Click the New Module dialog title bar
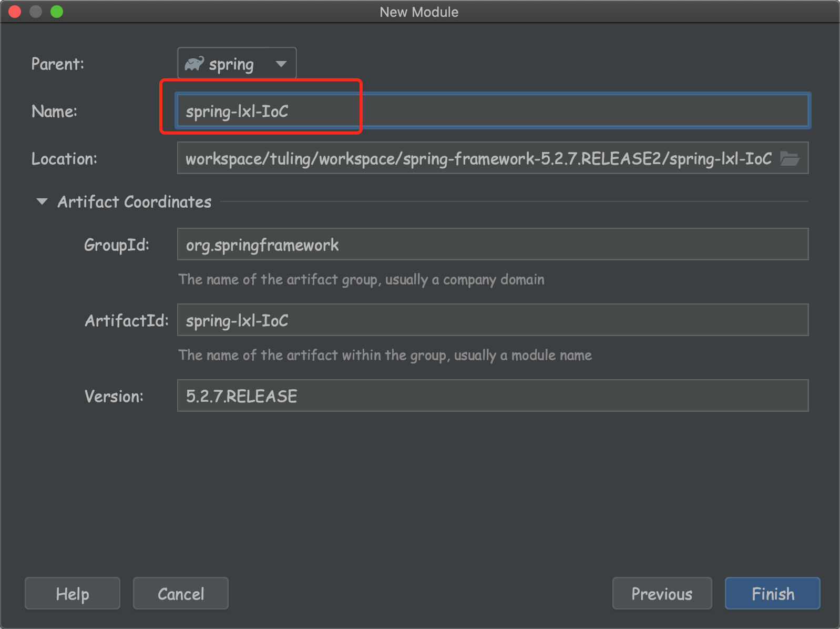Image resolution: width=840 pixels, height=629 pixels. pyautogui.click(x=419, y=12)
